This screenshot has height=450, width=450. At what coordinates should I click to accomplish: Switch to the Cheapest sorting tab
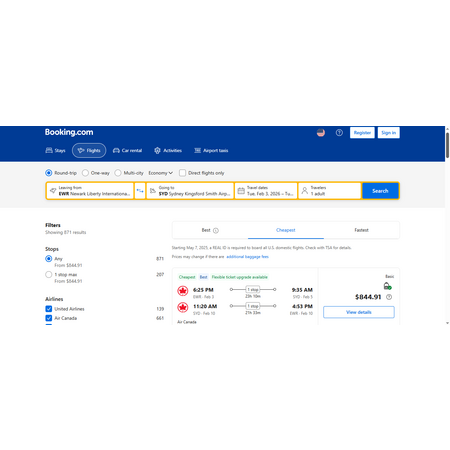(286, 230)
